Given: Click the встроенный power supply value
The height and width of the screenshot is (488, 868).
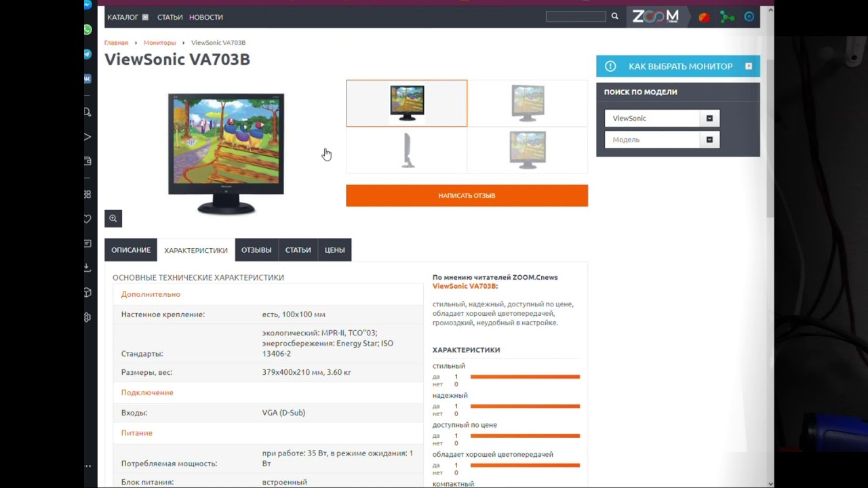Looking at the screenshot, I should pos(285,482).
